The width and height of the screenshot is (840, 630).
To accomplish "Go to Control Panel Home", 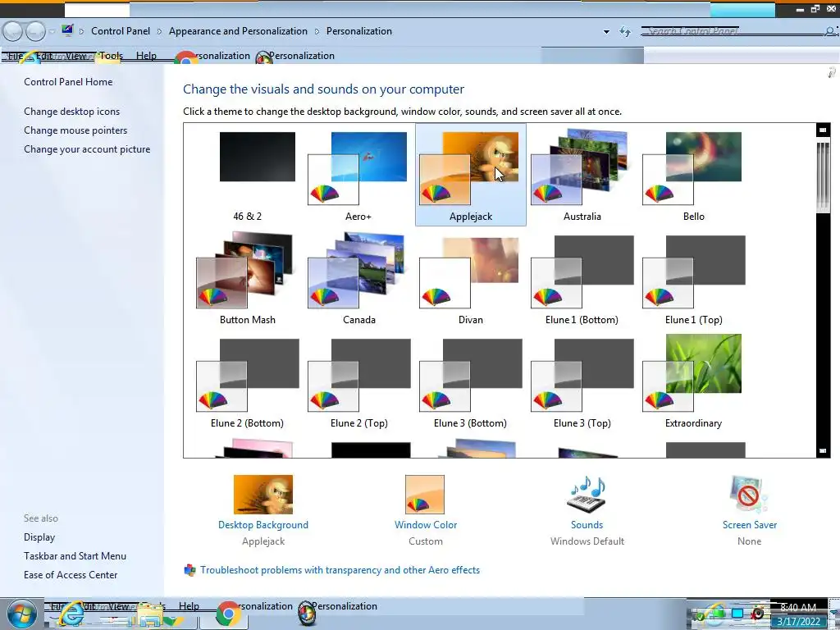I will point(68,82).
